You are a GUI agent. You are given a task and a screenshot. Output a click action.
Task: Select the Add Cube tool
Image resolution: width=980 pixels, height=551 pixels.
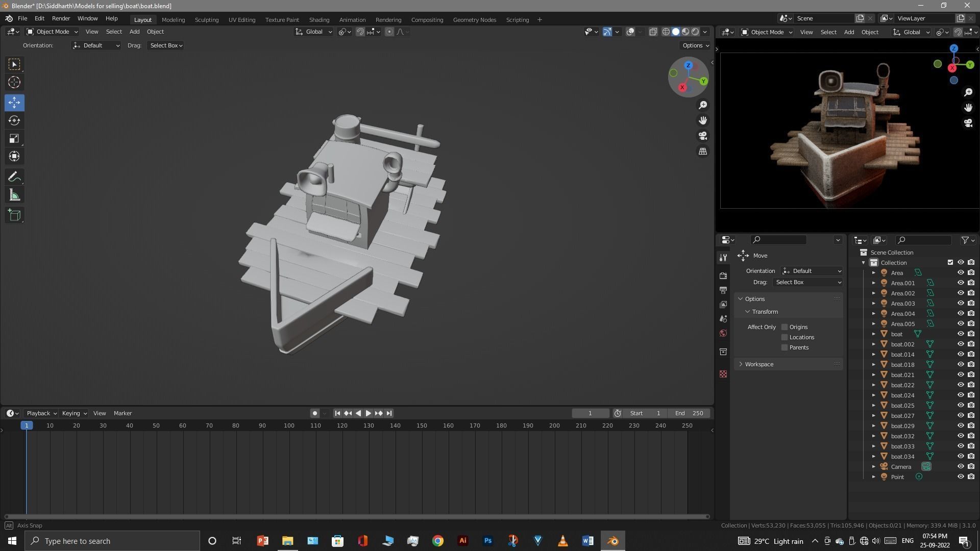(x=14, y=215)
